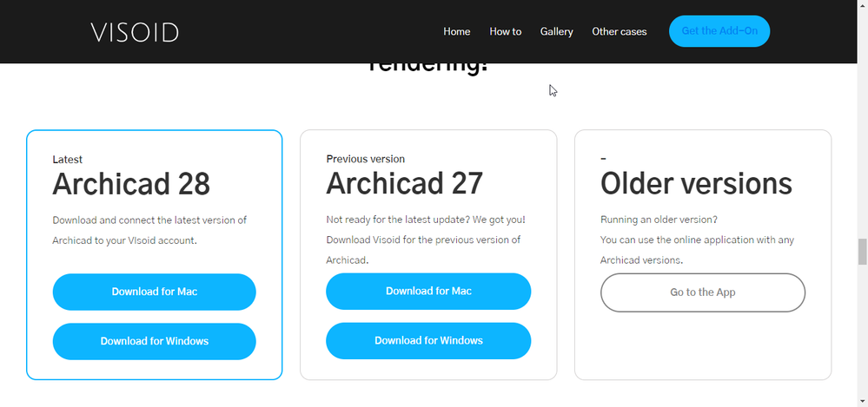Click the Previous version label
This screenshot has height=407, width=868.
(x=365, y=159)
